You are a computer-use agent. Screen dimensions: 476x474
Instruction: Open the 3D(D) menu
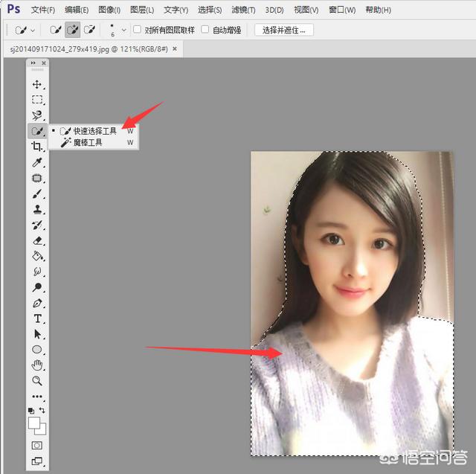click(x=274, y=10)
